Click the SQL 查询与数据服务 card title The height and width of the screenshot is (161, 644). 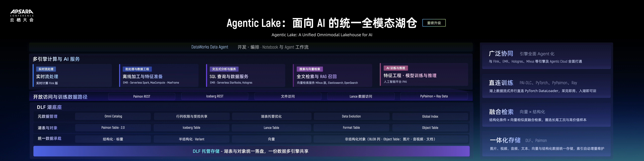229,76
